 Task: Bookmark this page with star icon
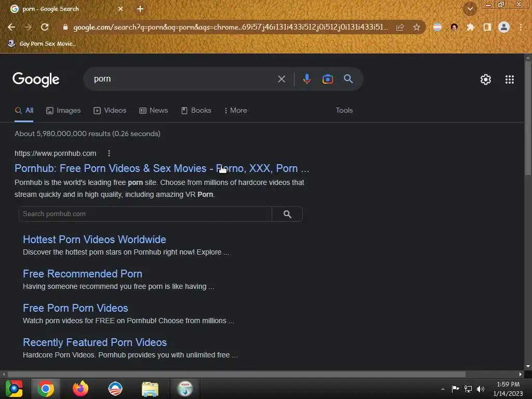coord(417,27)
